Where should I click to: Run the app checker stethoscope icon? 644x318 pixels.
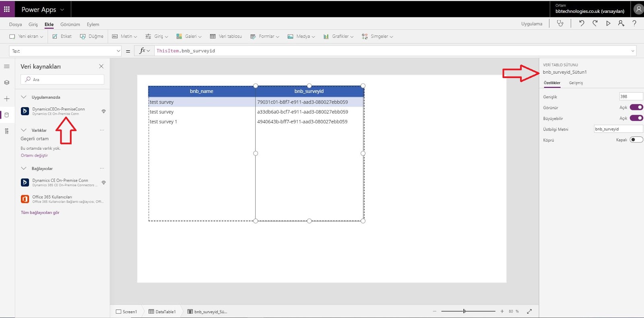pyautogui.click(x=560, y=23)
